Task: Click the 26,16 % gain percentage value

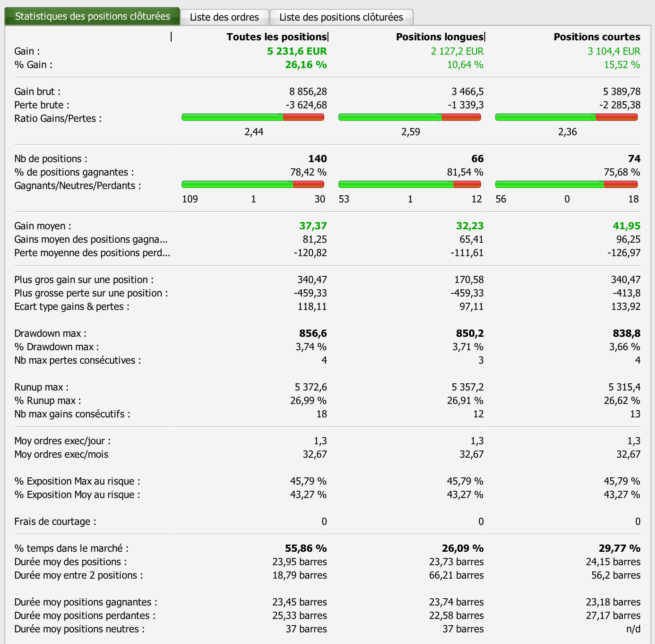Action: pyautogui.click(x=306, y=64)
